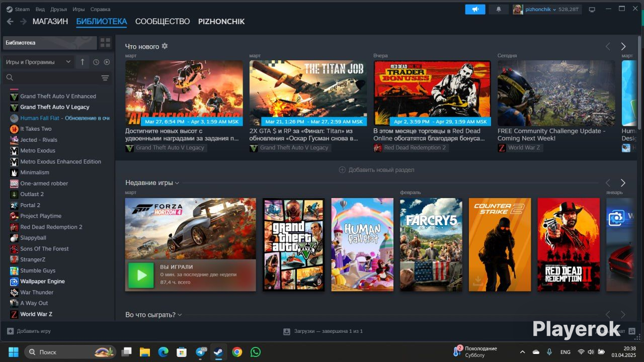Open the gear settings for Что нового

pyautogui.click(x=165, y=46)
